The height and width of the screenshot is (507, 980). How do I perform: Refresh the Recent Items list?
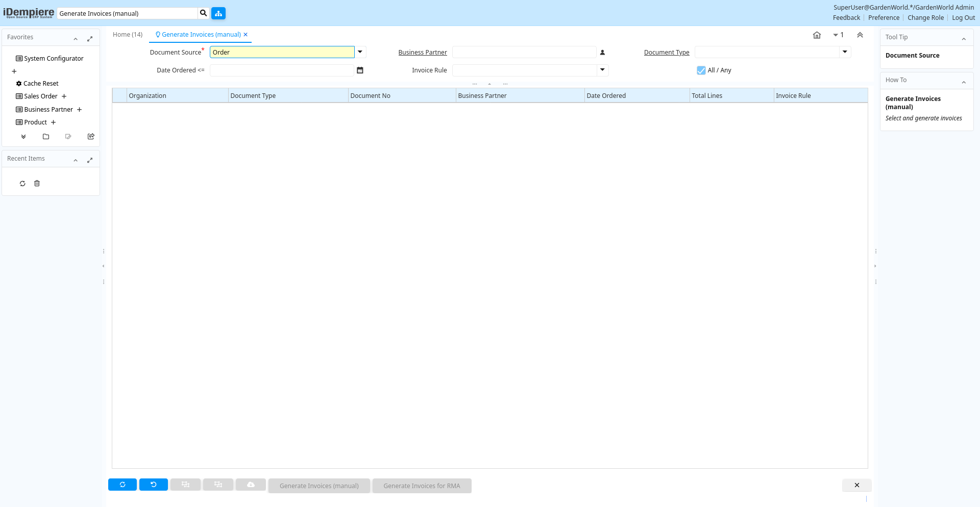coord(22,184)
